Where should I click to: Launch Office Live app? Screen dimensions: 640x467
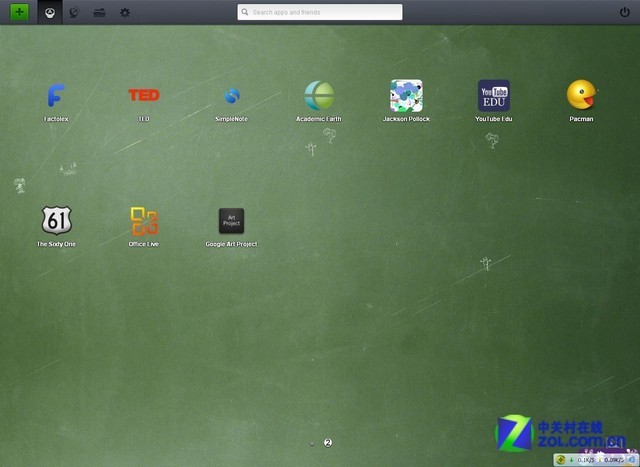tap(144, 221)
